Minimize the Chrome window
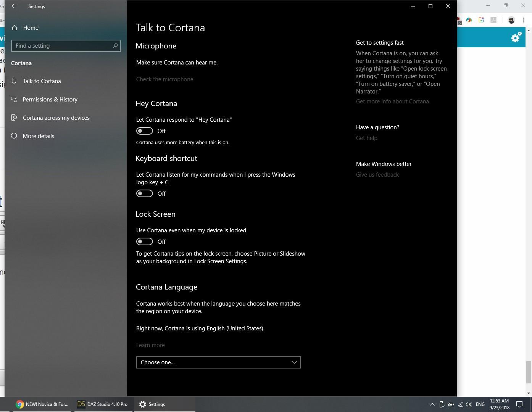Image resolution: width=532 pixels, height=412 pixels. (x=488, y=6)
